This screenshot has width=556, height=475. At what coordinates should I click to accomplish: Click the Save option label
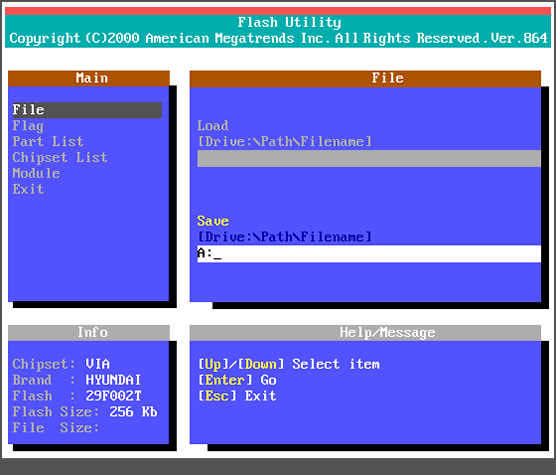213,221
